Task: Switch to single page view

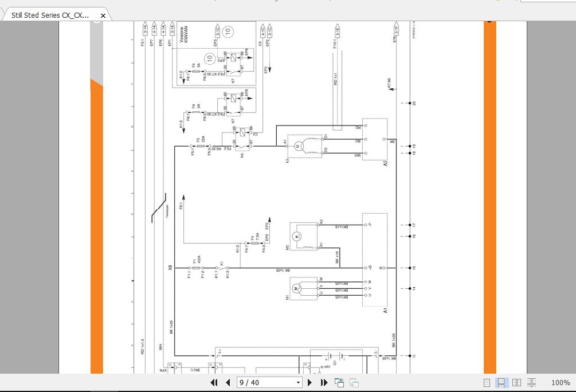Action: point(487,382)
